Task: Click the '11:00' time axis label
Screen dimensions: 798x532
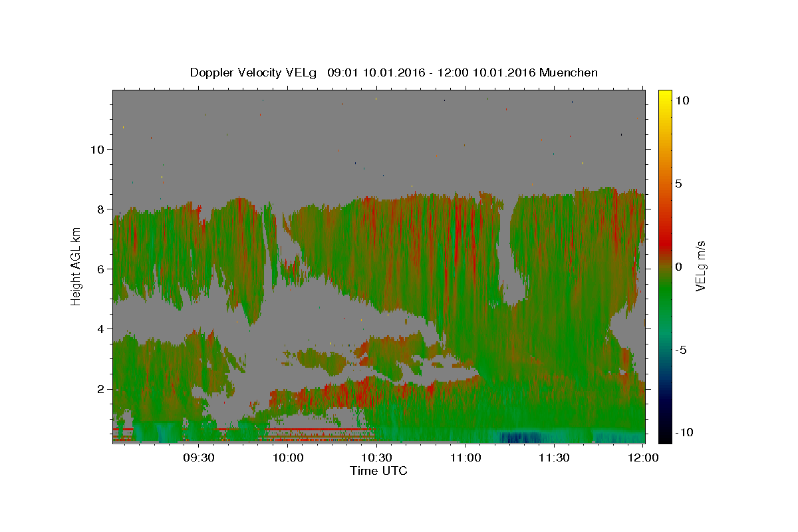Action: click(x=465, y=458)
